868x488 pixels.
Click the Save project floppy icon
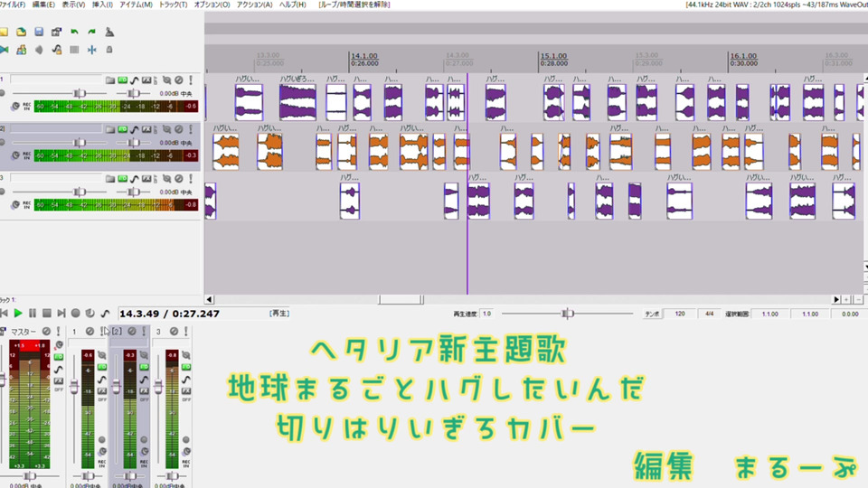(x=39, y=33)
